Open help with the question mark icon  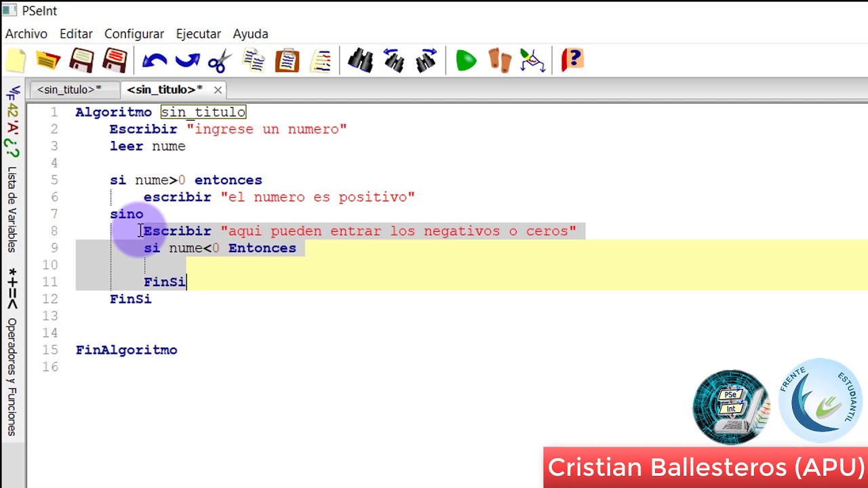(x=573, y=60)
